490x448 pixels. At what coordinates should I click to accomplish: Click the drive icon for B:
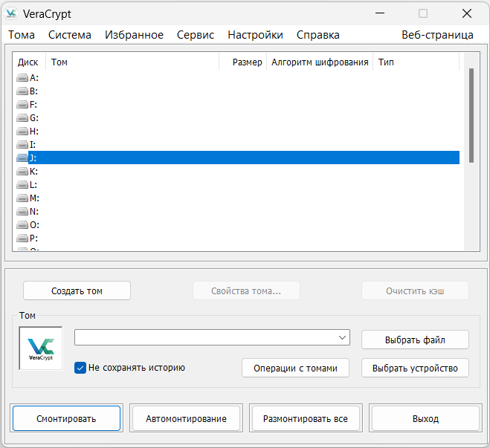pyautogui.click(x=22, y=91)
